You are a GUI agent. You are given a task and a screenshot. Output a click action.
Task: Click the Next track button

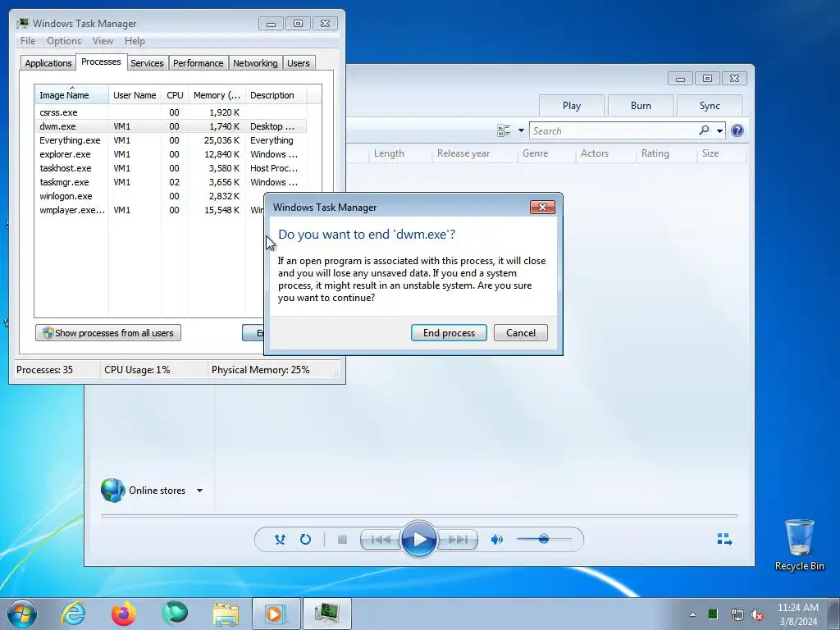458,540
